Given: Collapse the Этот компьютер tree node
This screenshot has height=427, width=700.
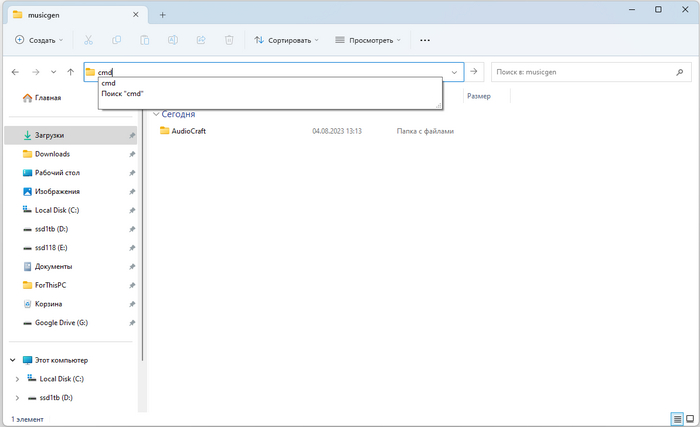Looking at the screenshot, I should (13, 360).
